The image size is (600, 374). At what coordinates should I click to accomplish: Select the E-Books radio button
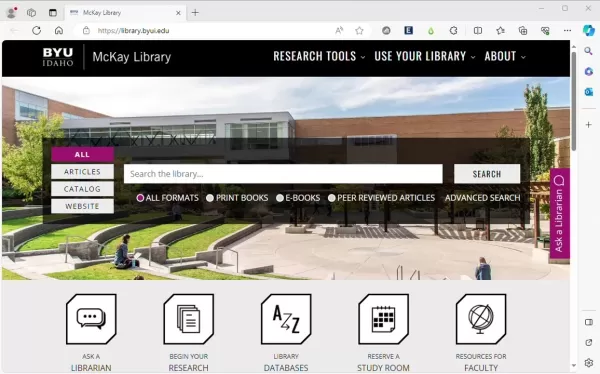tap(280, 198)
